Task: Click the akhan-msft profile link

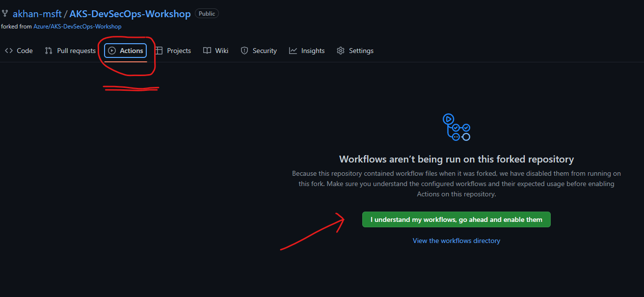Action: pyautogui.click(x=37, y=13)
